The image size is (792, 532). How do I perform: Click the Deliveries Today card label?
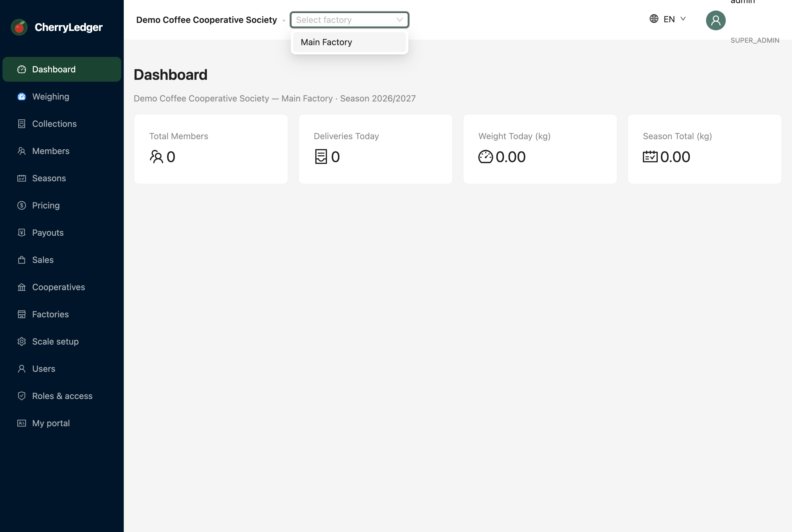pos(346,136)
